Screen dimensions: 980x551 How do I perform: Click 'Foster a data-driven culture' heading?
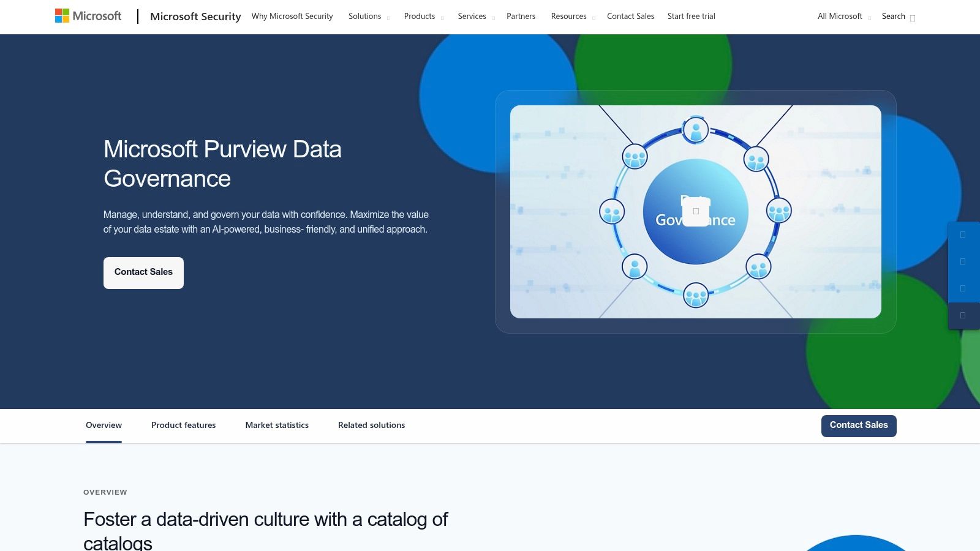point(265,530)
